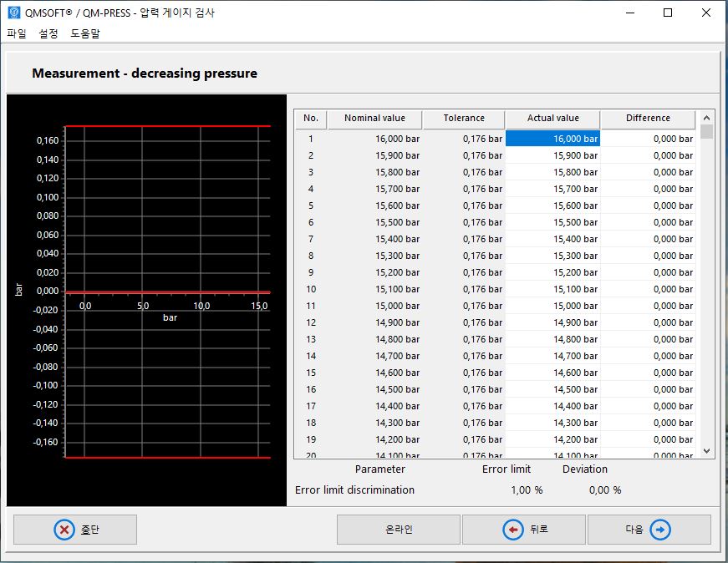728x563 pixels.
Task: Click the Actual value column header
Action: point(553,119)
